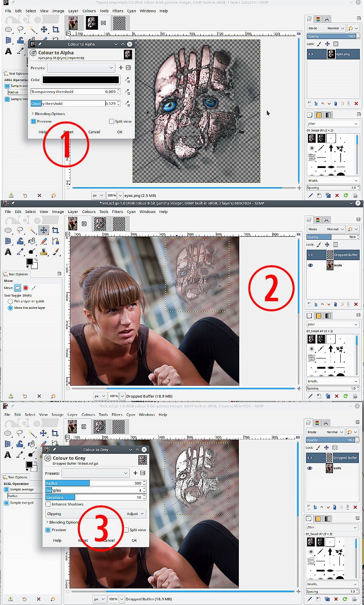Select the Eraser tool in middle window

[44, 241]
